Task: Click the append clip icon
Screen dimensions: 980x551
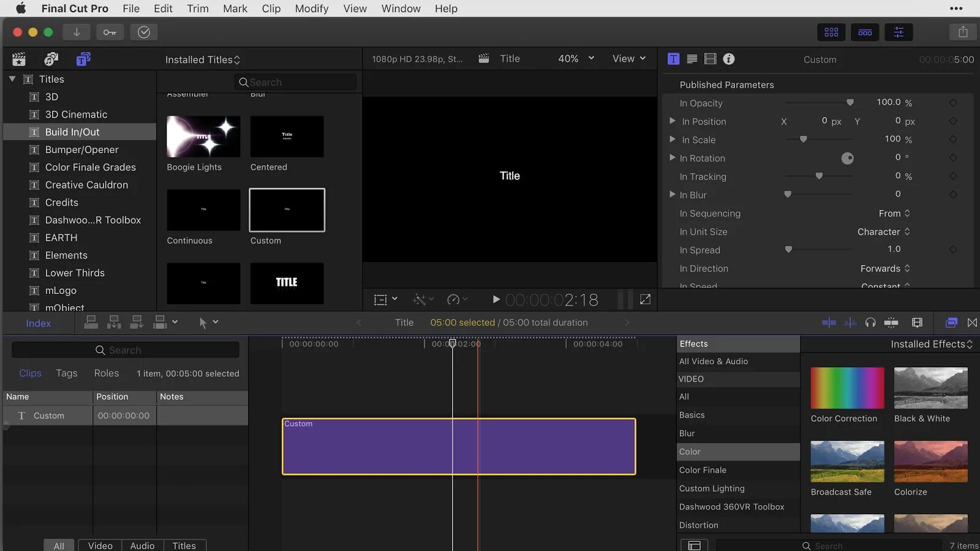Action: (x=137, y=322)
